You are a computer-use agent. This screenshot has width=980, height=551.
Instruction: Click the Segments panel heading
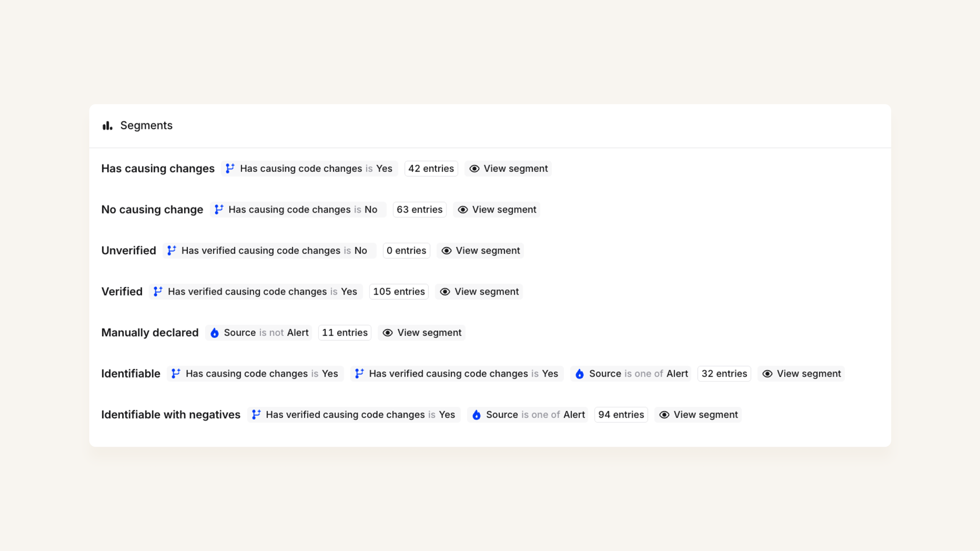tap(146, 126)
